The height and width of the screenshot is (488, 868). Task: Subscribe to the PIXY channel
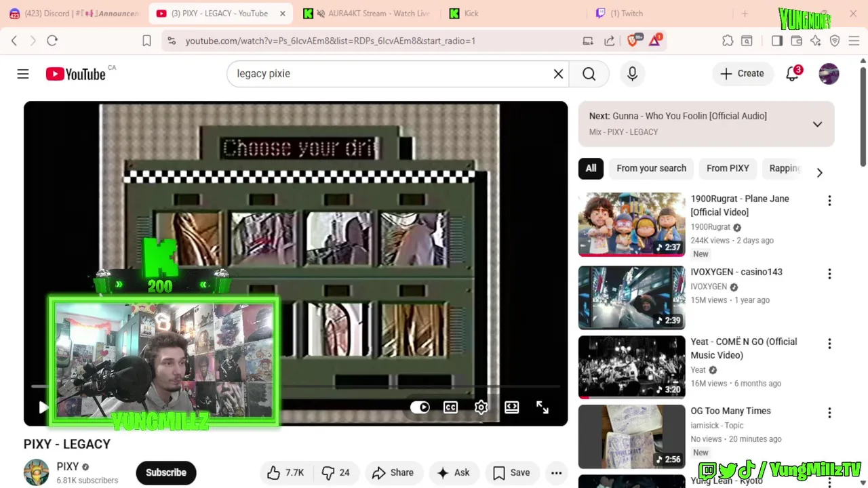point(166,472)
